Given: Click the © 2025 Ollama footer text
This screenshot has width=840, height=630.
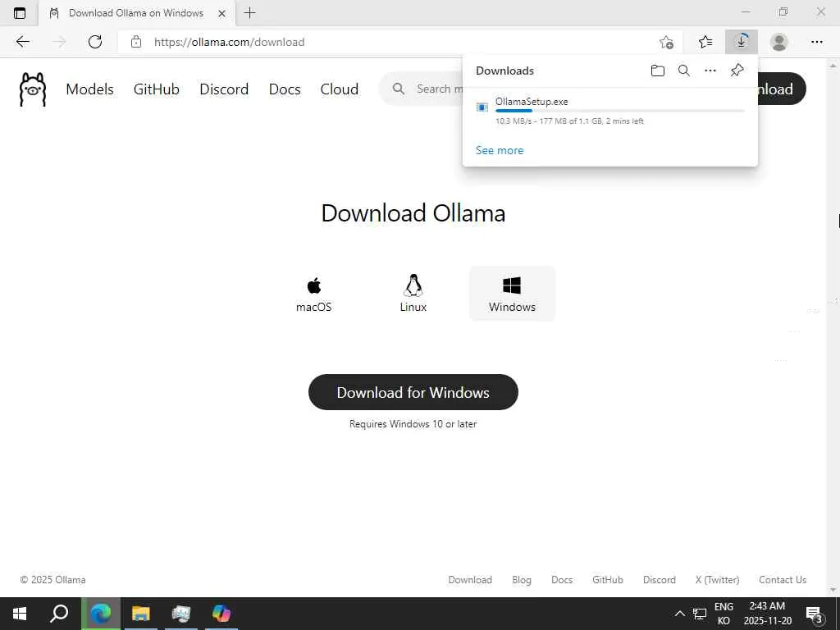Looking at the screenshot, I should [52, 580].
